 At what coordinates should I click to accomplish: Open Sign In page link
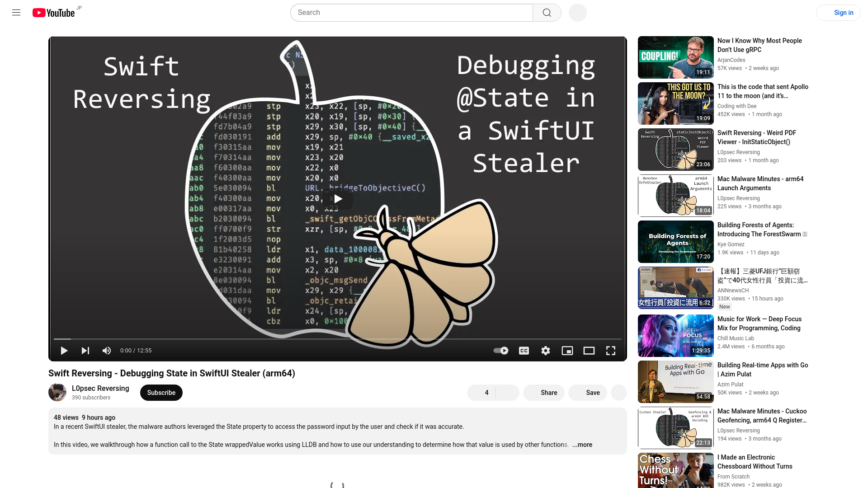[x=844, y=13]
